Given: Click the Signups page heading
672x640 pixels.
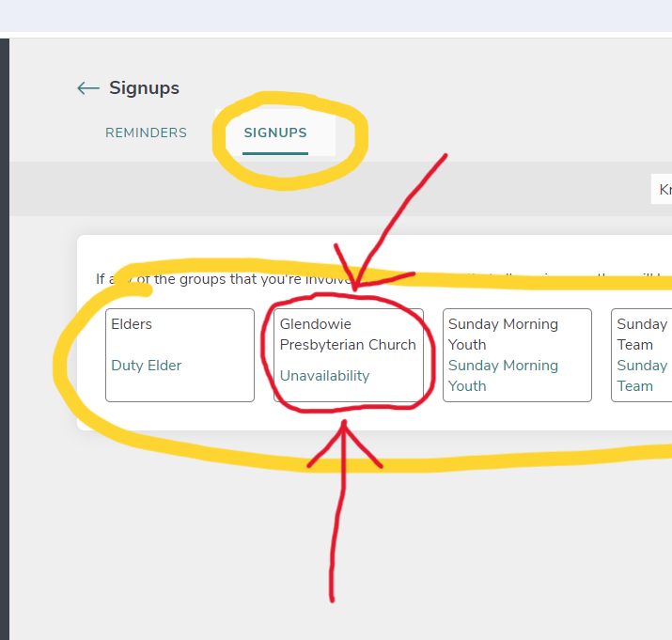Looking at the screenshot, I should pos(144,88).
